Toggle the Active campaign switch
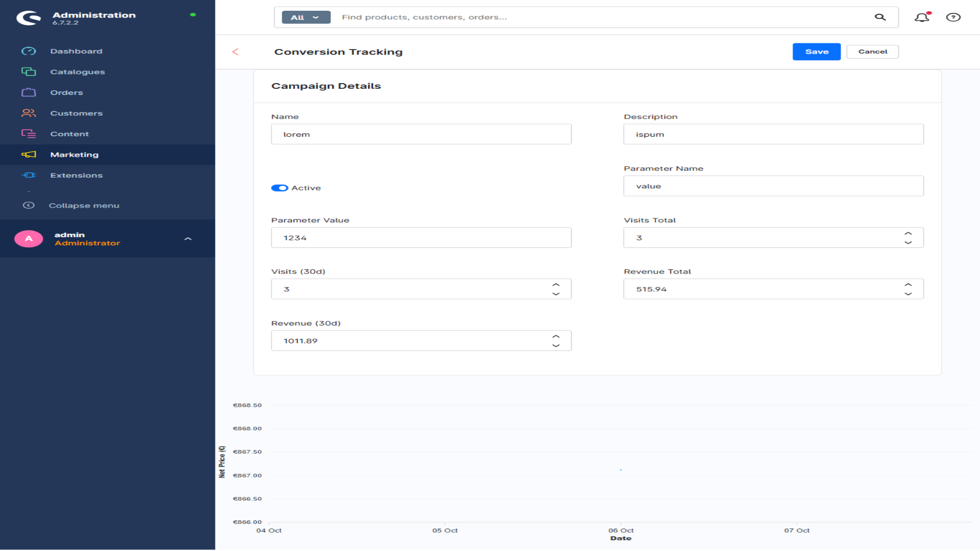Screen dimensions: 980x551 pos(280,188)
